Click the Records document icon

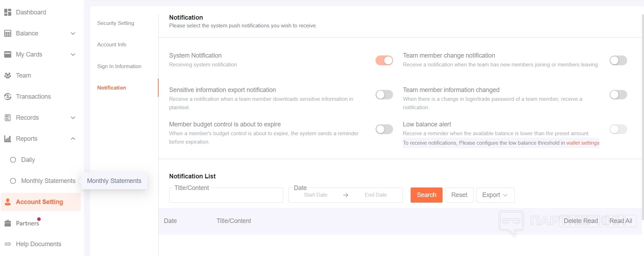[8, 118]
